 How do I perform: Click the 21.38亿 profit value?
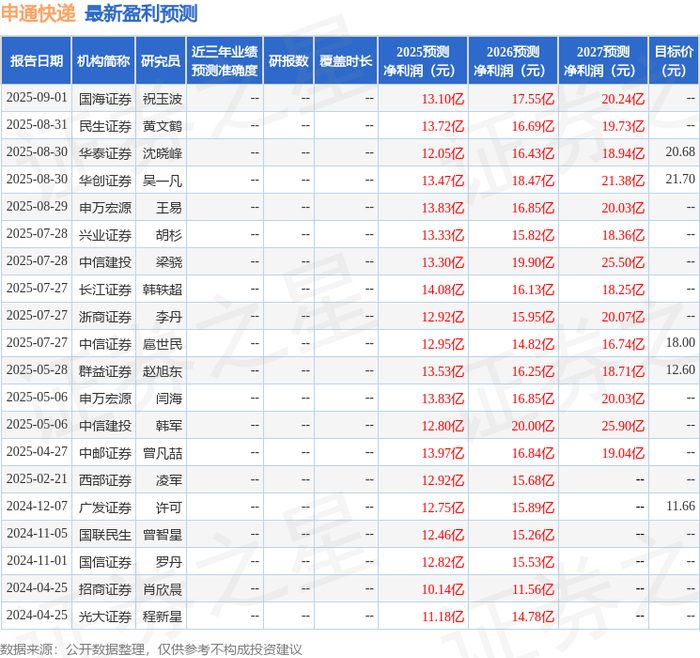[x=623, y=180]
